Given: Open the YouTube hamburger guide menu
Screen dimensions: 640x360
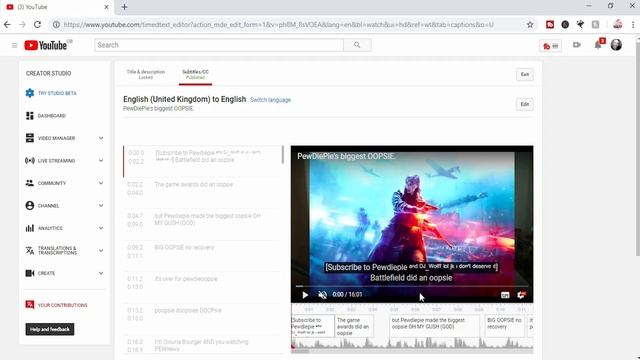Looking at the screenshot, I should [14, 45].
